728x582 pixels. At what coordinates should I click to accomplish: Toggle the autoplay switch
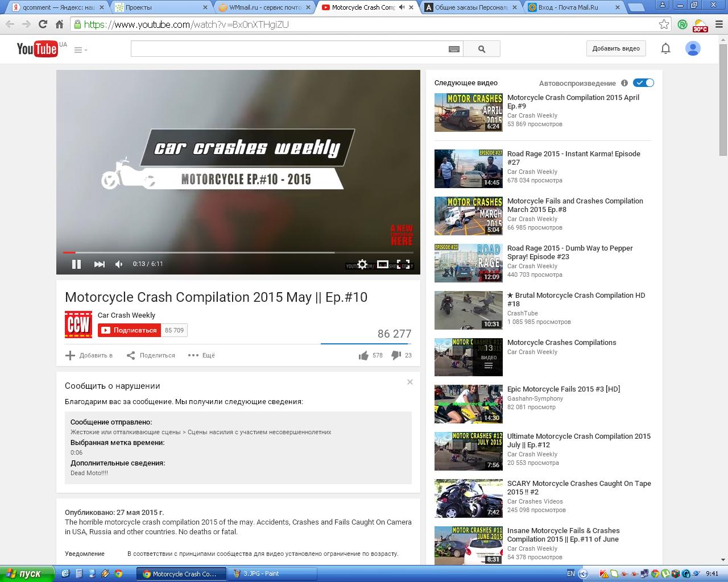coord(643,83)
